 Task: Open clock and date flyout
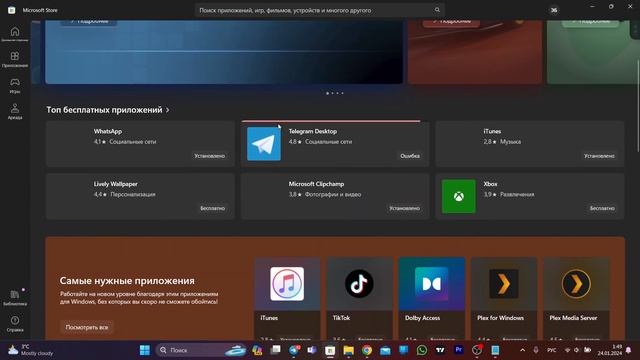coord(610,350)
